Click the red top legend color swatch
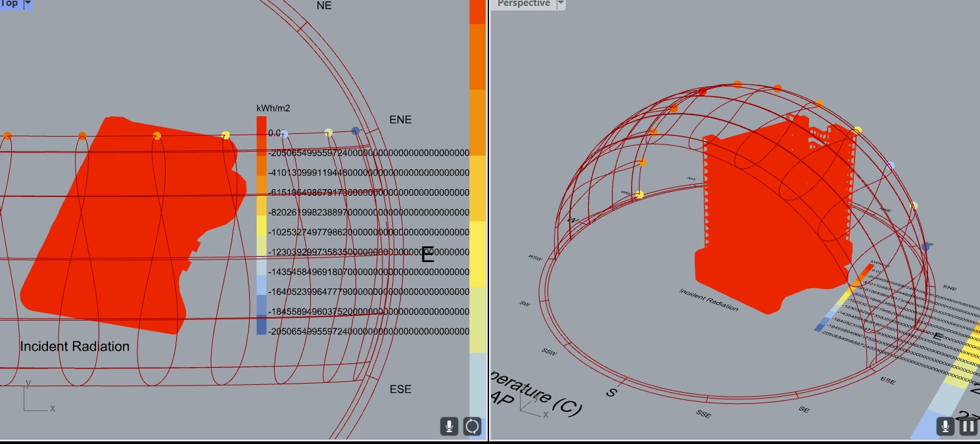 click(x=262, y=126)
